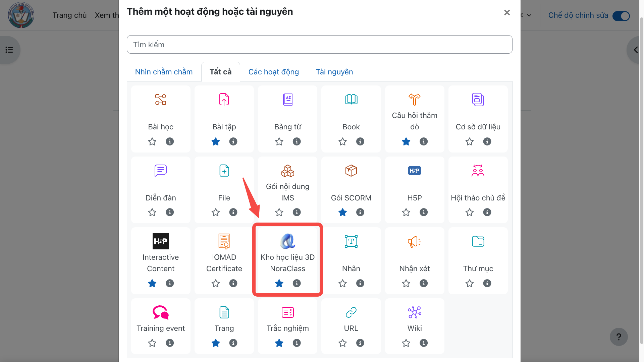Open the help question mark button
The height and width of the screenshot is (362, 644).
click(x=619, y=337)
